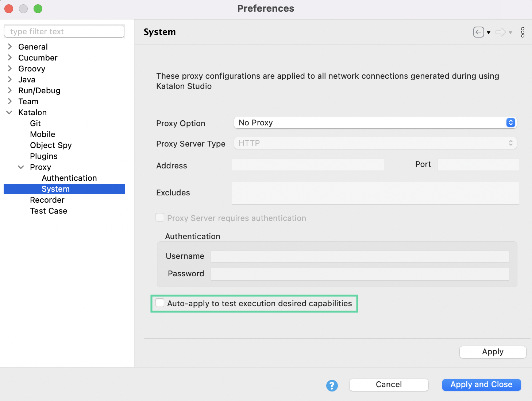532x401 pixels.
Task: Collapse the Proxy subtree
Action: (x=21, y=167)
